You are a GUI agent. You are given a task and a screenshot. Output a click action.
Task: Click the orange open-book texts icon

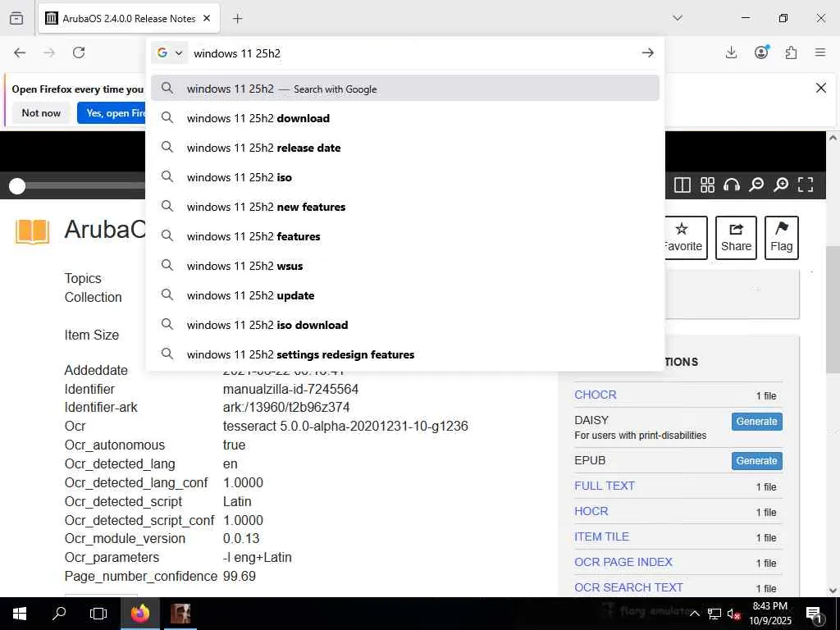[32, 231]
